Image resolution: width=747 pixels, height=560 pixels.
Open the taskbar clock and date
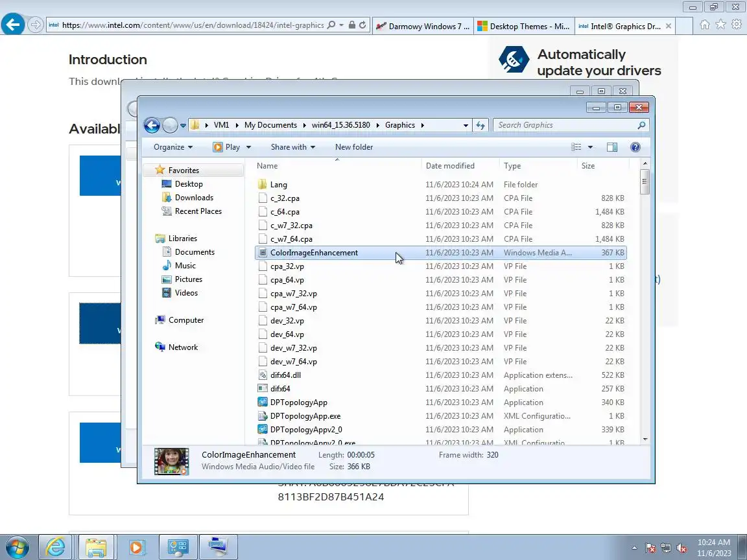point(714,548)
